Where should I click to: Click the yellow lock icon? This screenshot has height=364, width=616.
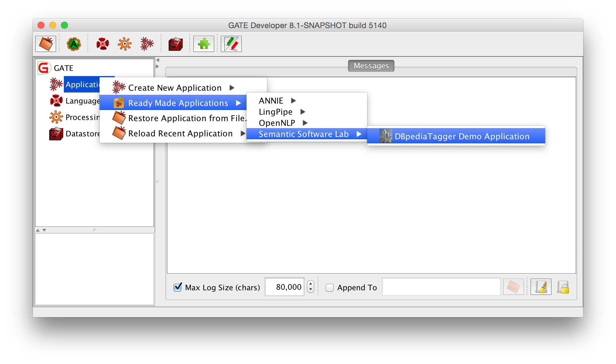(563, 287)
